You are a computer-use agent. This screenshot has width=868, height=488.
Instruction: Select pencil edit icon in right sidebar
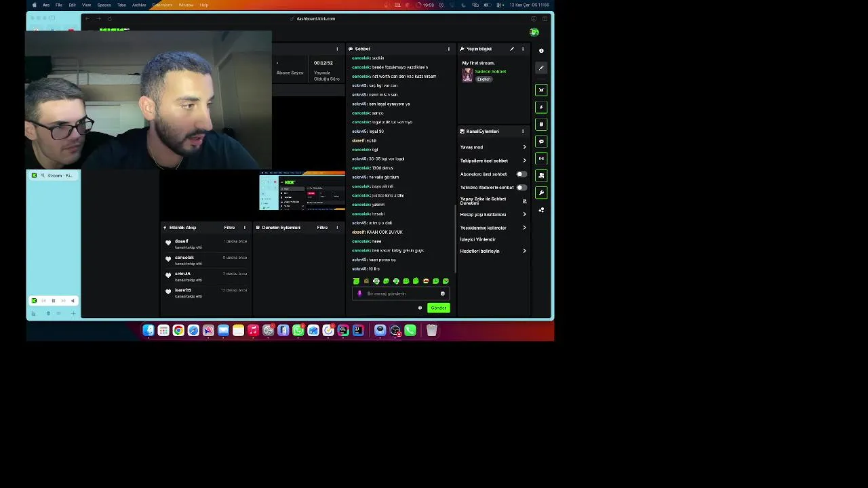tap(541, 68)
